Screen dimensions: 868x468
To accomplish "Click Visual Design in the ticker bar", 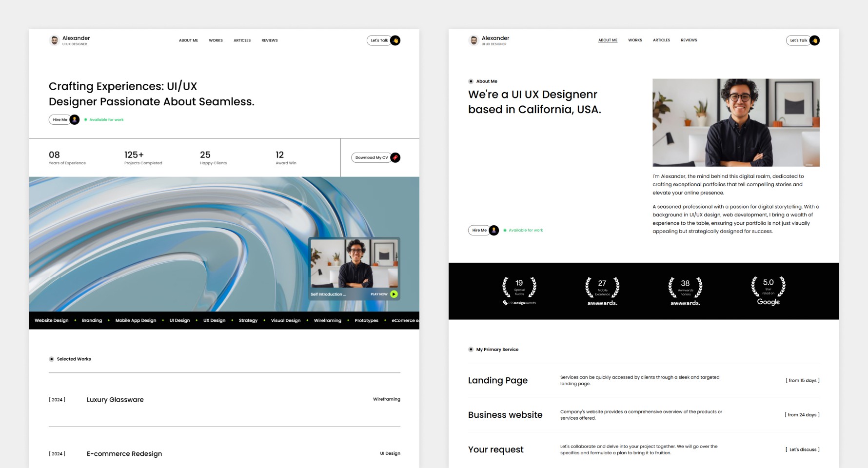I will pyautogui.click(x=286, y=320).
